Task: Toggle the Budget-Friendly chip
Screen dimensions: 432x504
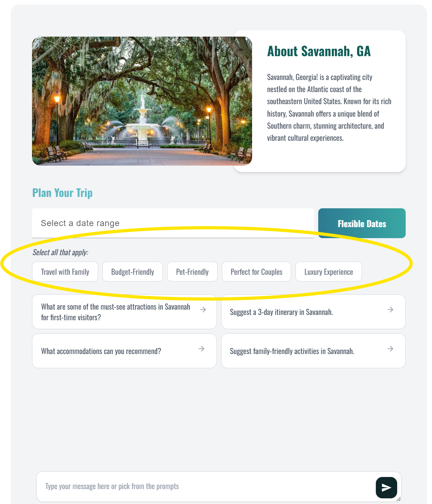Action: (133, 272)
